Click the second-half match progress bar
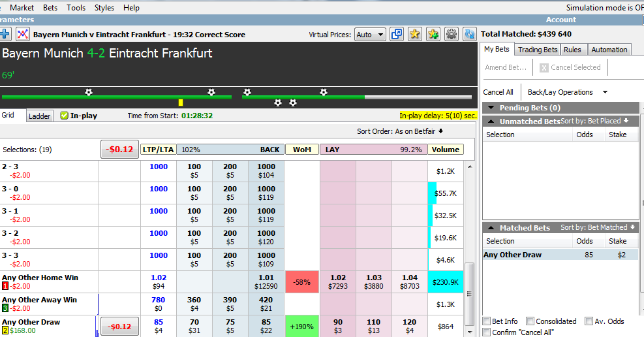This screenshot has width=644, height=337. coord(356,97)
